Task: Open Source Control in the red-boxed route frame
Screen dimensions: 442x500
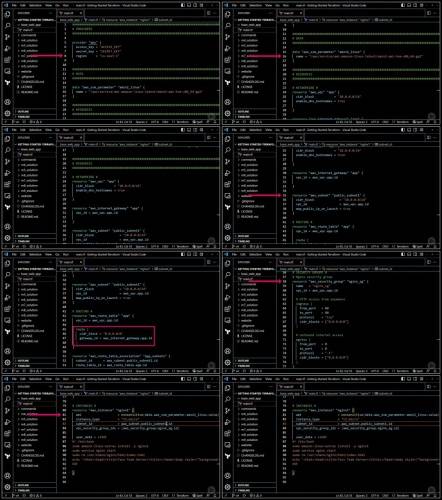Action: 7,286
